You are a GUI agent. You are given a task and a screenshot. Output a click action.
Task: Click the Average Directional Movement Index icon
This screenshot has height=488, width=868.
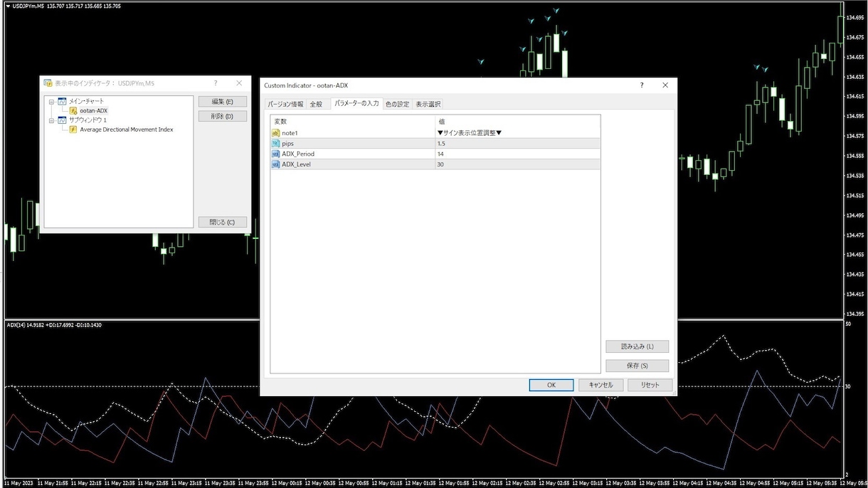click(x=73, y=129)
